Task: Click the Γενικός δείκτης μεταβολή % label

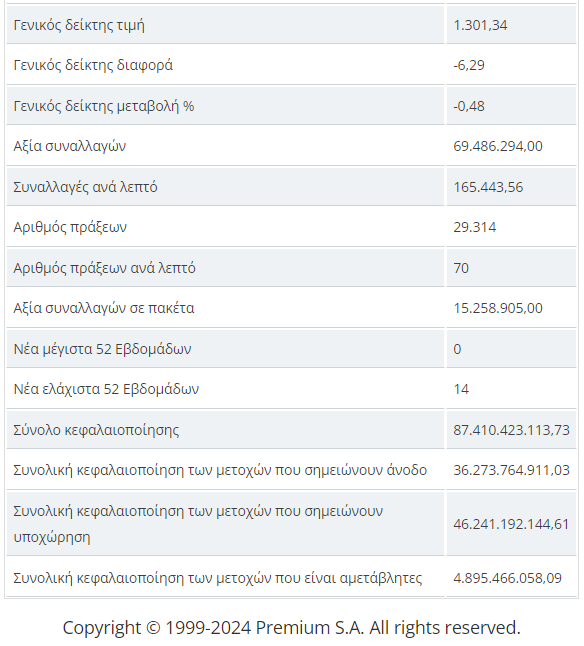Action: tap(104, 106)
